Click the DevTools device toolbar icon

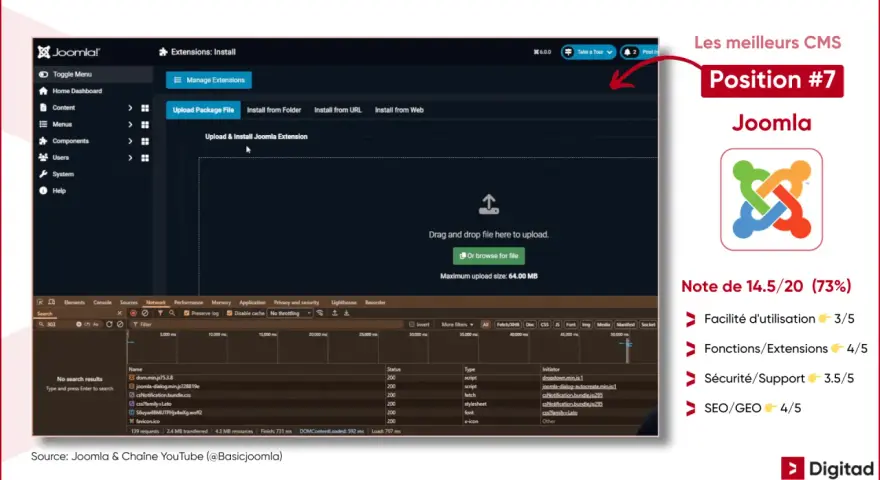pyautogui.click(x=52, y=302)
